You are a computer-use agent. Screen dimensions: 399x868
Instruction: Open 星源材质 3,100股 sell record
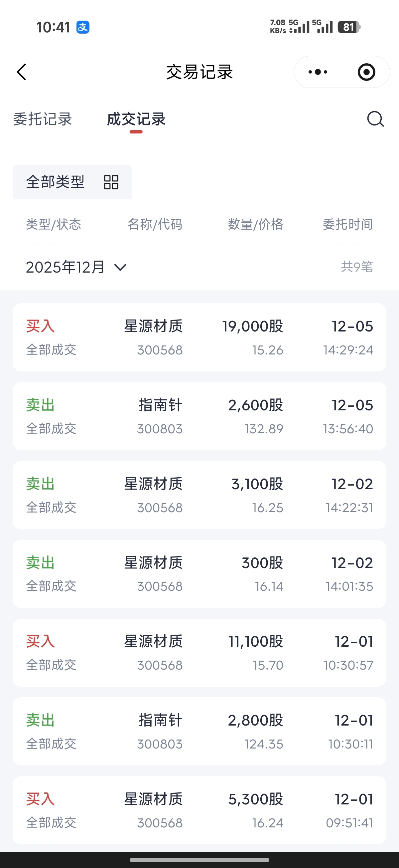199,495
